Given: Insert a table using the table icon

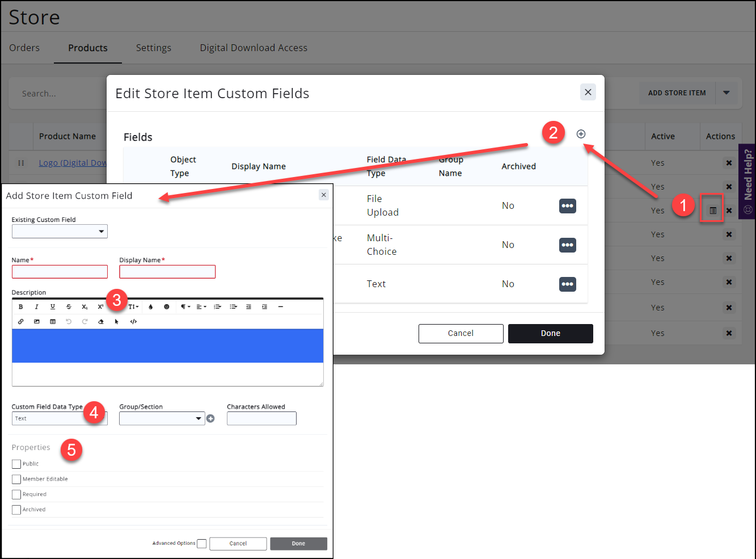Looking at the screenshot, I should 53,322.
